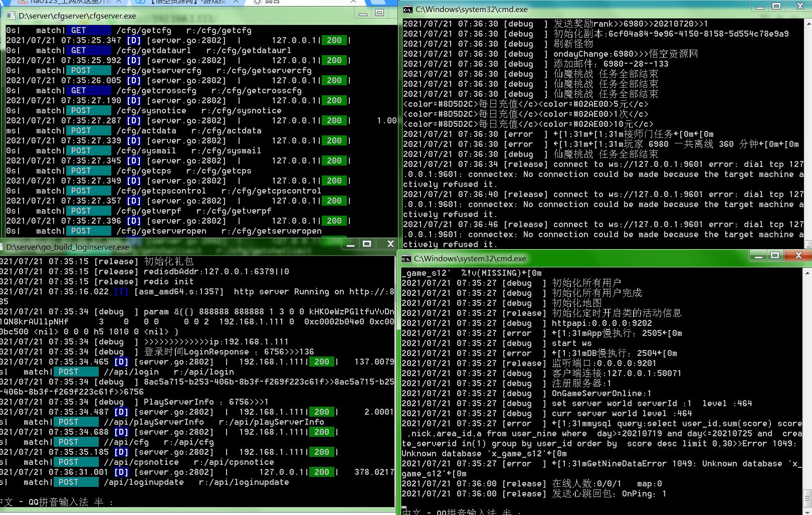Click scrollbar up arrow in the 在线人数 cmd window
Image resolution: width=812 pixels, height=515 pixels.
point(807,272)
